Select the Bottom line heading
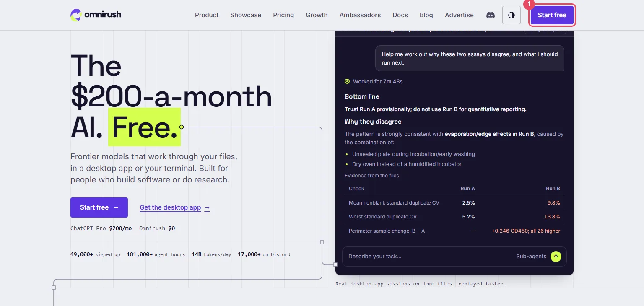 pos(362,96)
